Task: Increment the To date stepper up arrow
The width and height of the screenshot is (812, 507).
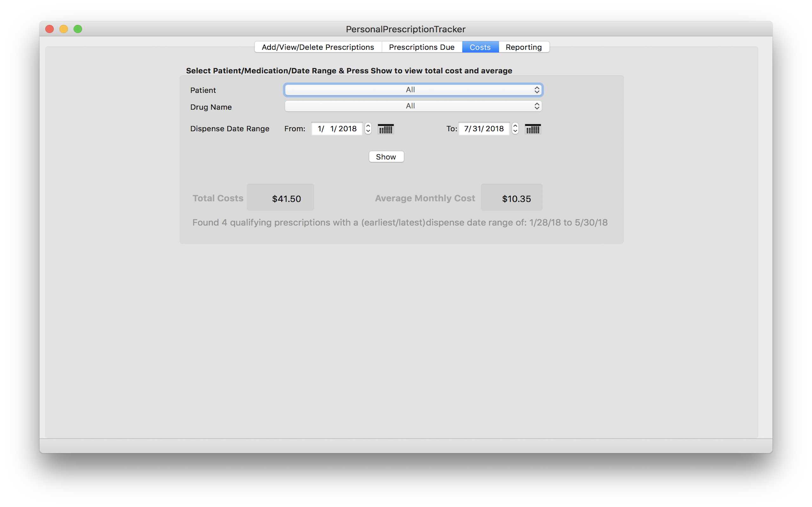Action: (x=515, y=126)
